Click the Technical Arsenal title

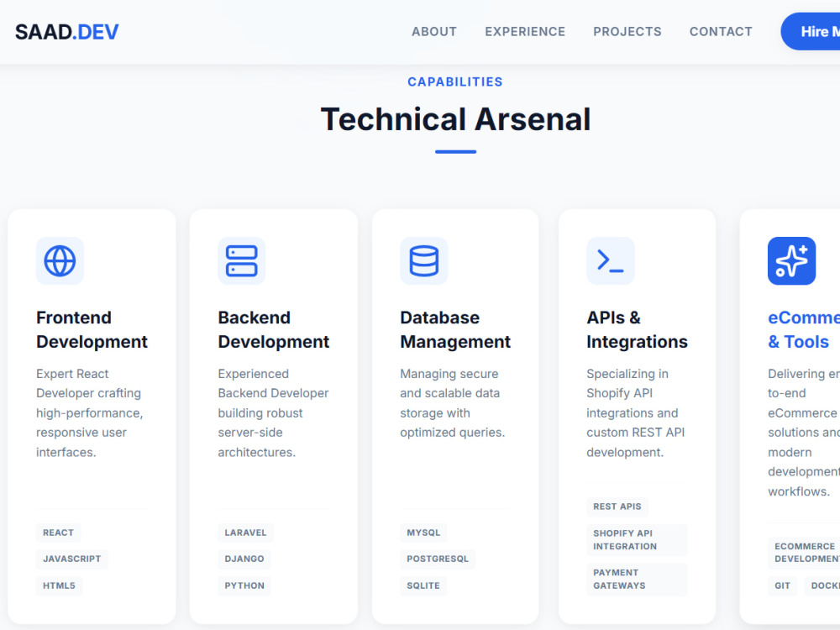455,119
